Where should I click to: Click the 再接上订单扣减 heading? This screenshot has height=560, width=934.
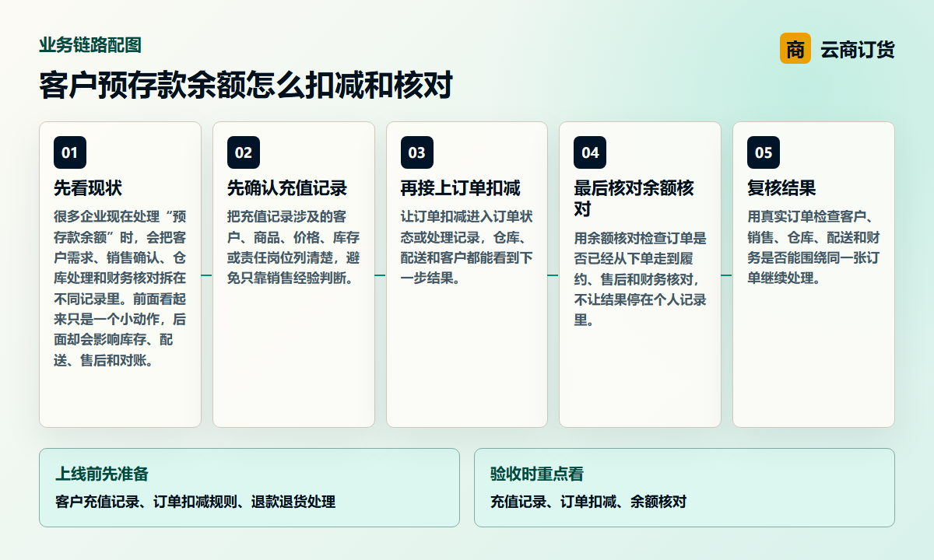click(461, 188)
